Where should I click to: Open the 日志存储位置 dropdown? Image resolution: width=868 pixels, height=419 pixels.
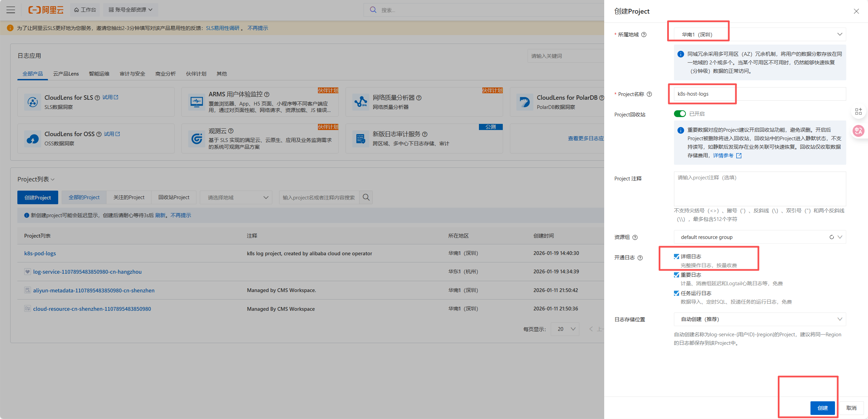759,319
